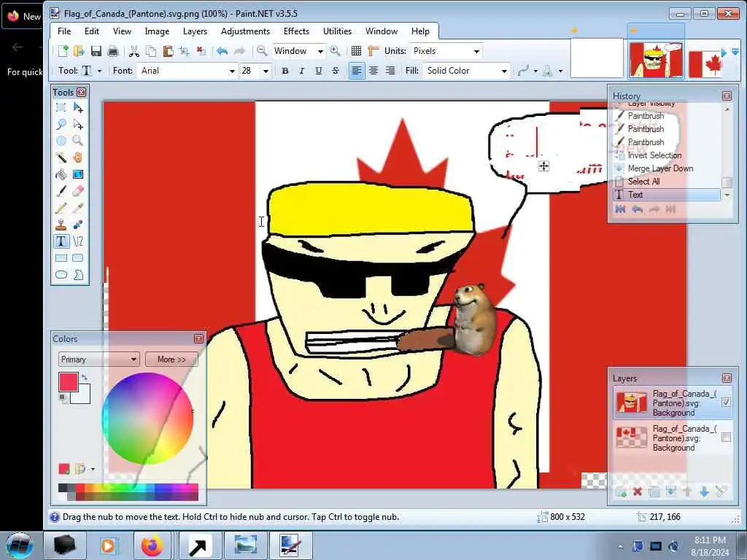Open the Tool chooser dropdown arrow
This screenshot has height=560, width=747.
99,71
